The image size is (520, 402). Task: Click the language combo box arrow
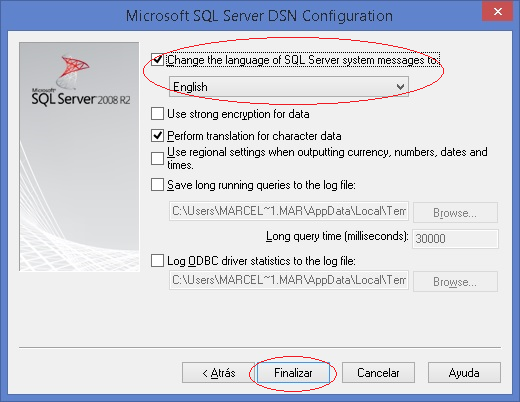click(400, 87)
